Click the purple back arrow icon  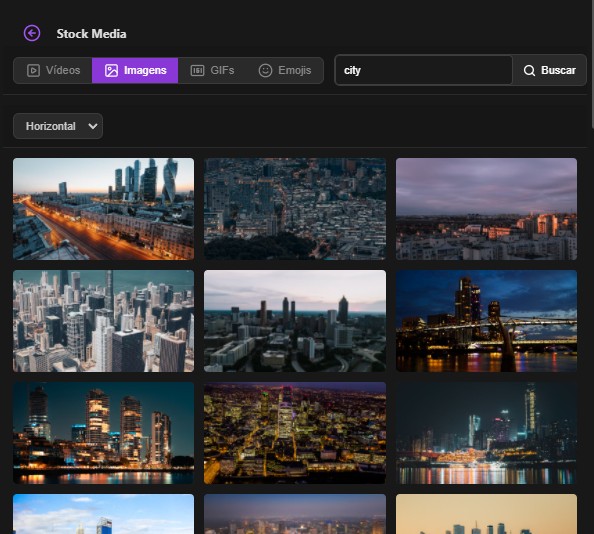click(x=32, y=33)
